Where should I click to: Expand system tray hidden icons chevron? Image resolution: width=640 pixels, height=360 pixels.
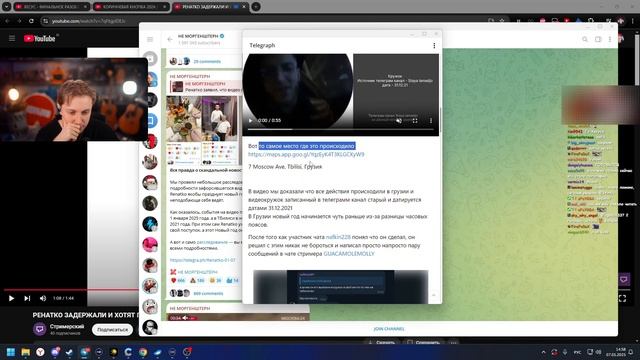[543, 352]
